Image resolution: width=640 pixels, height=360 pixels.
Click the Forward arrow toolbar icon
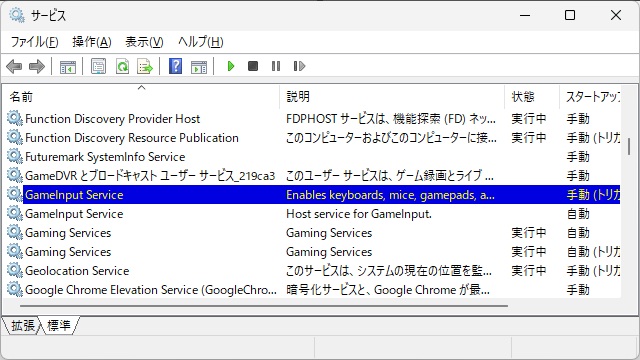click(x=37, y=66)
